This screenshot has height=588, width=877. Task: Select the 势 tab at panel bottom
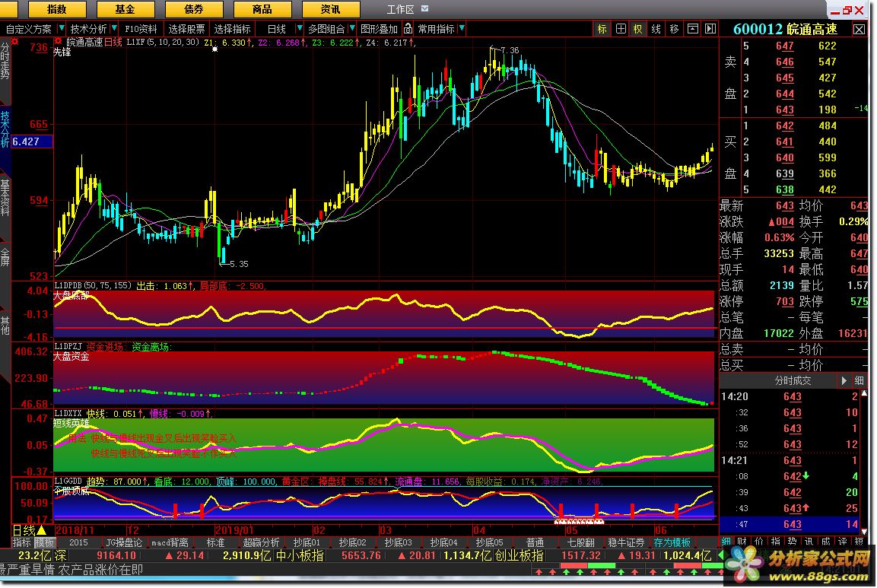pos(793,541)
